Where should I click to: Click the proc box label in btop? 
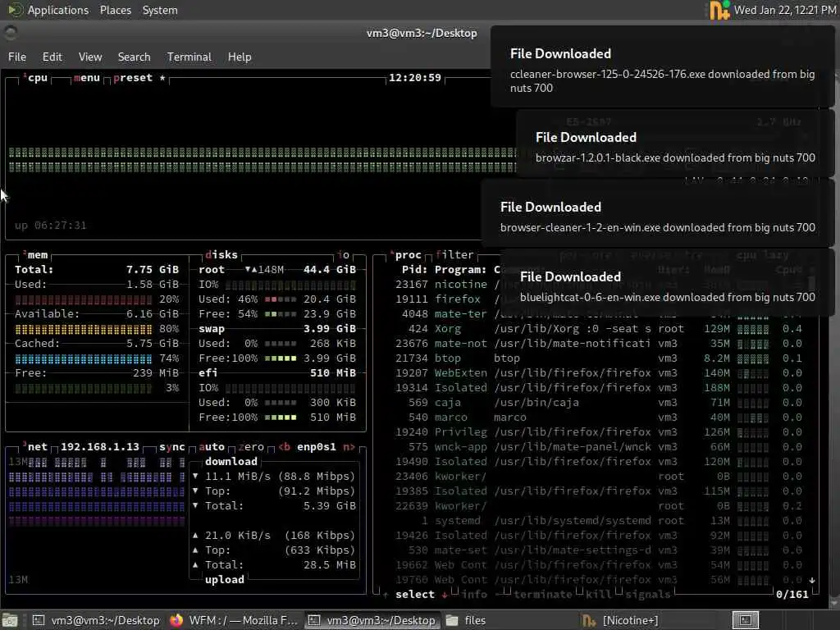pyautogui.click(x=407, y=255)
